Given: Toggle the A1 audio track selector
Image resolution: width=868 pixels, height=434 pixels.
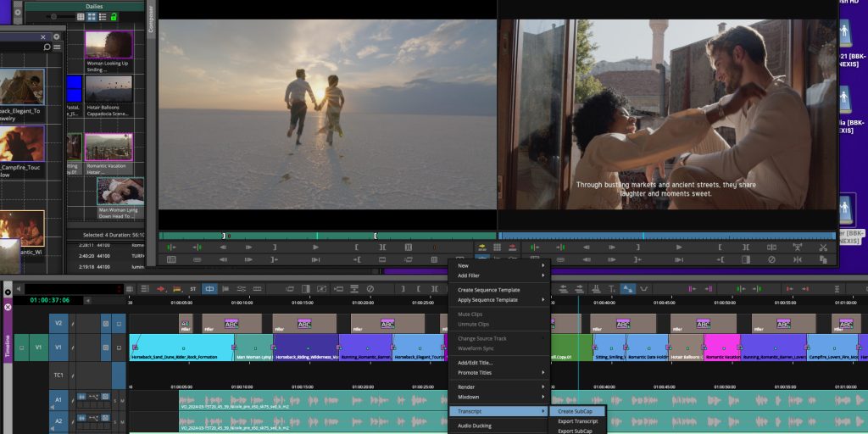Looking at the screenshot, I should 59,399.
